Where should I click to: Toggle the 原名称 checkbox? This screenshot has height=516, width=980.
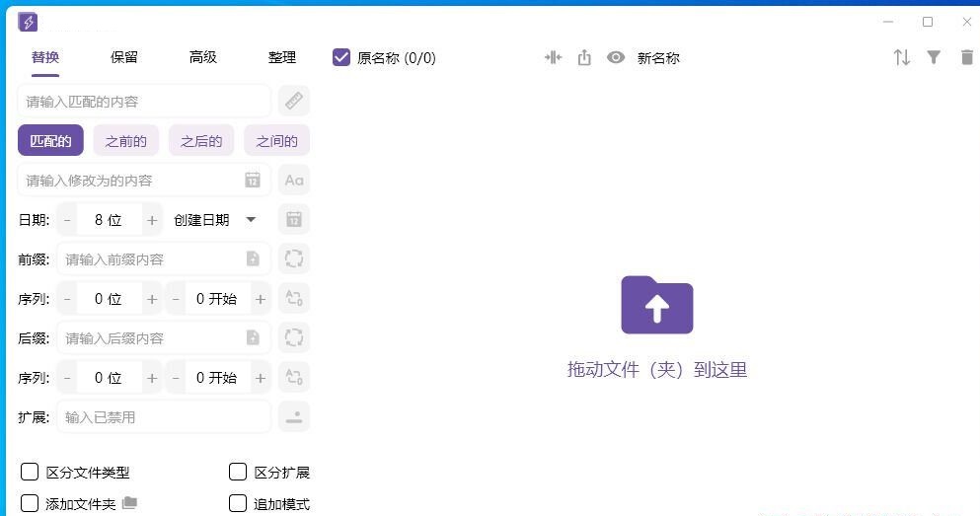[341, 57]
